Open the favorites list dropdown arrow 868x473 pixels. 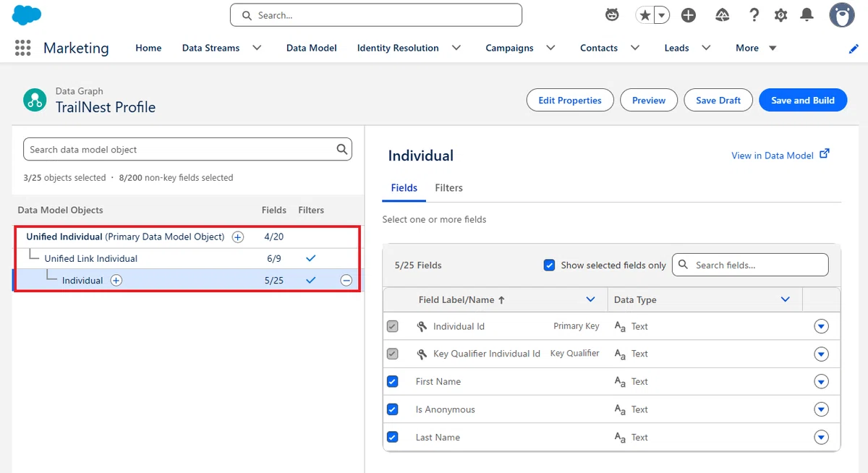click(662, 15)
